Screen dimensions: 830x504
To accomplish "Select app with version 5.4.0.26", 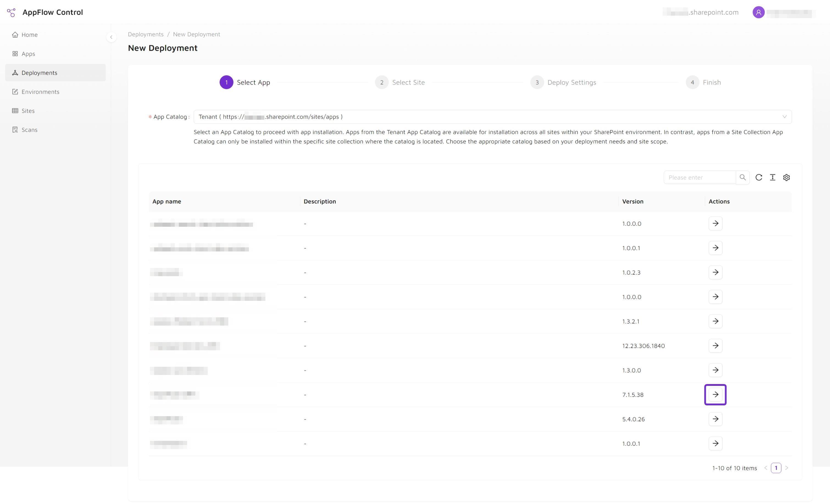I will pos(715,419).
